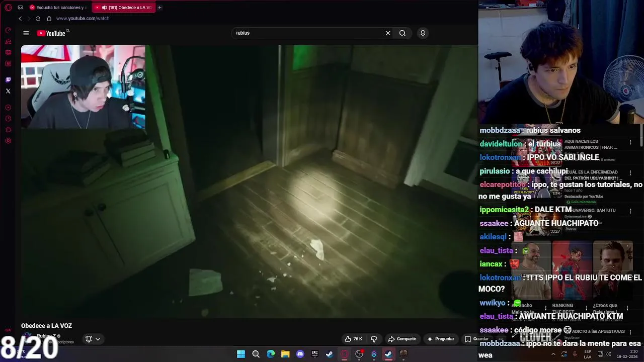The width and height of the screenshot is (644, 362).
Task: Open the '¿Crees que' short thumbnail
Action: [x=613, y=270]
